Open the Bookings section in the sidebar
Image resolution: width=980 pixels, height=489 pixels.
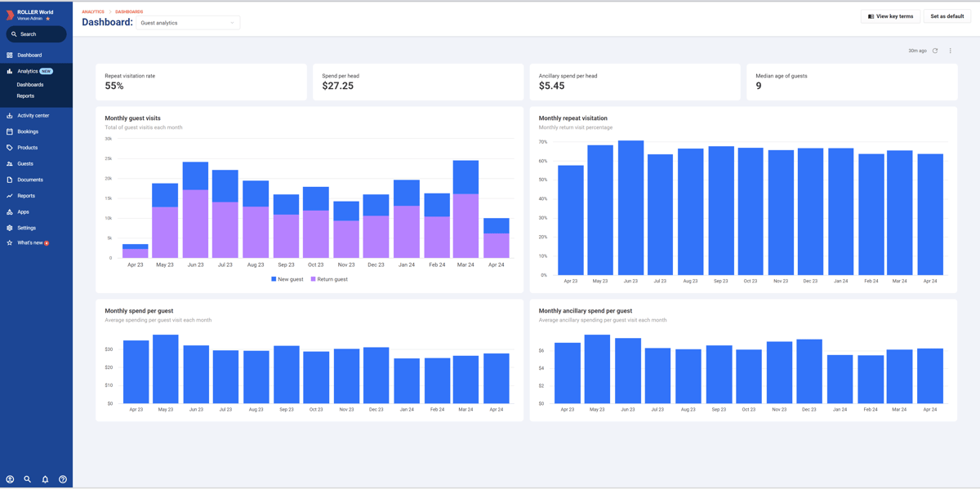tap(24, 131)
